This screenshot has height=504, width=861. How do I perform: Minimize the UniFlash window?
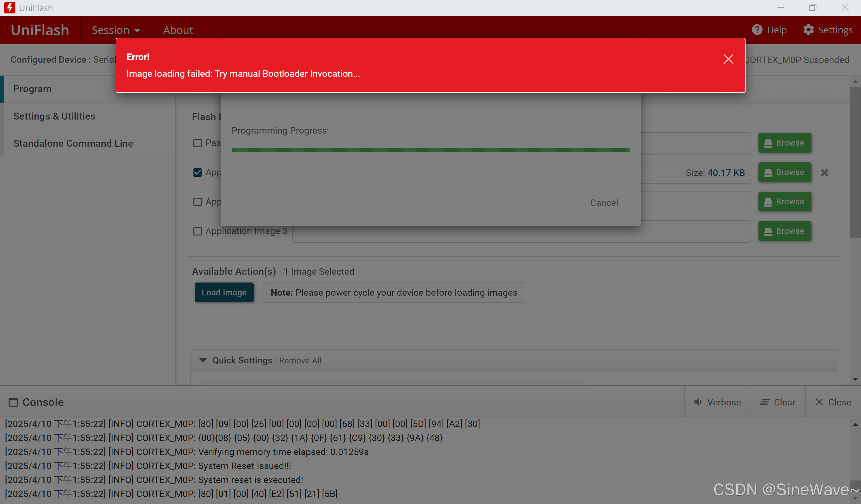781,8
